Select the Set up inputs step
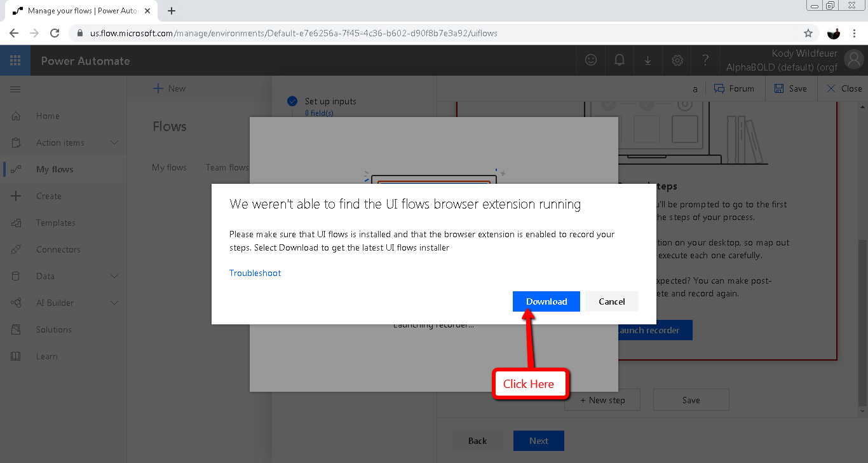Image resolution: width=868 pixels, height=463 pixels. 330,101
